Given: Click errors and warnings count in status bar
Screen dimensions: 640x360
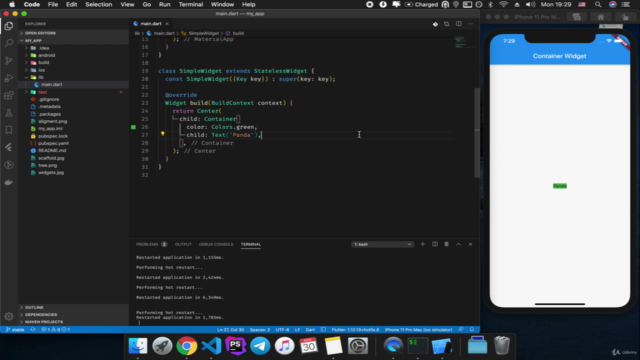Looking at the screenshot, I should coord(55,329).
